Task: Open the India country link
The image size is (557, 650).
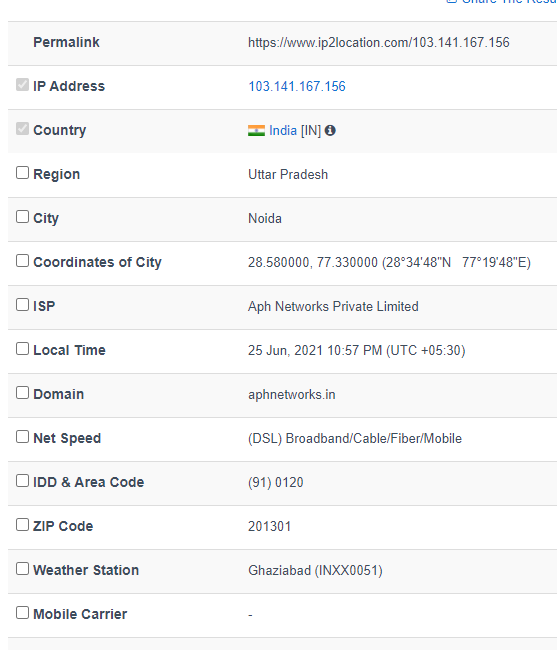Action: point(283,131)
